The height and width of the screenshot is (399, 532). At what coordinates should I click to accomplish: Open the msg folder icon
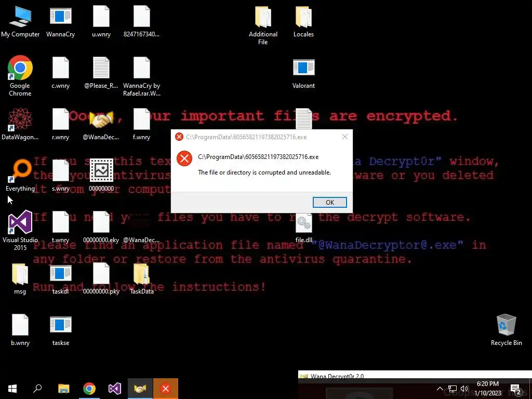click(20, 279)
